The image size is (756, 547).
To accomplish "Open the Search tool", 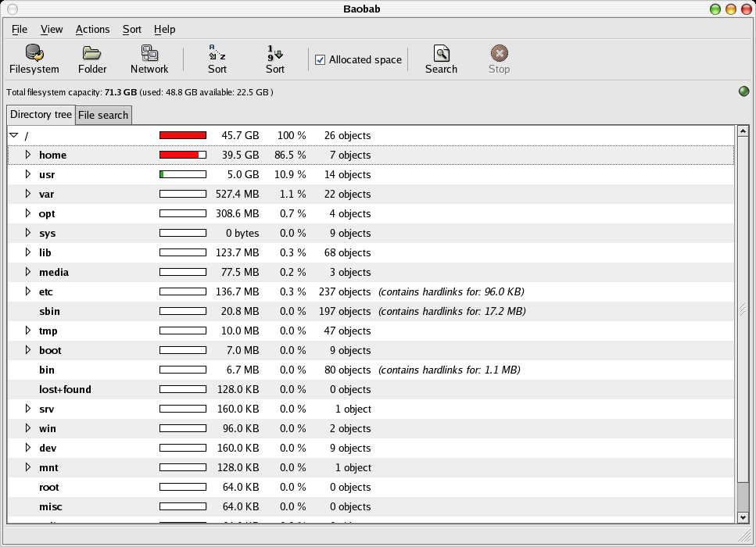I will coord(441,54).
